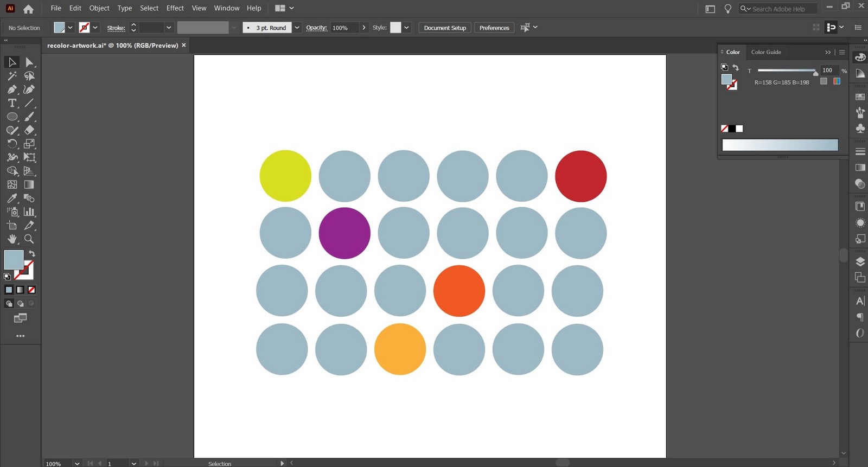Pick the Eyedropper tool
The image size is (868, 467).
[12, 198]
